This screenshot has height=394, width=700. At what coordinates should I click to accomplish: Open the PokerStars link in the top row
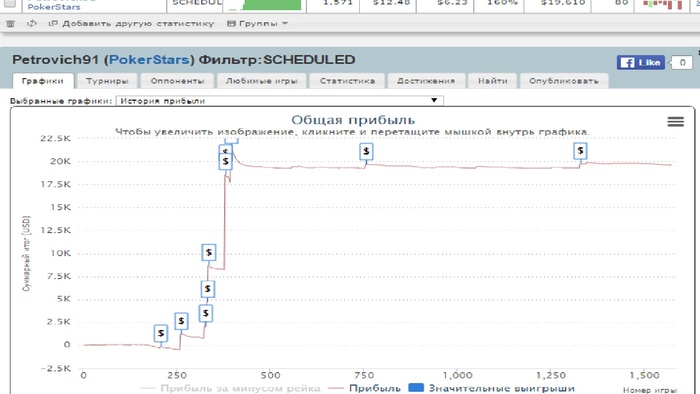(54, 7)
